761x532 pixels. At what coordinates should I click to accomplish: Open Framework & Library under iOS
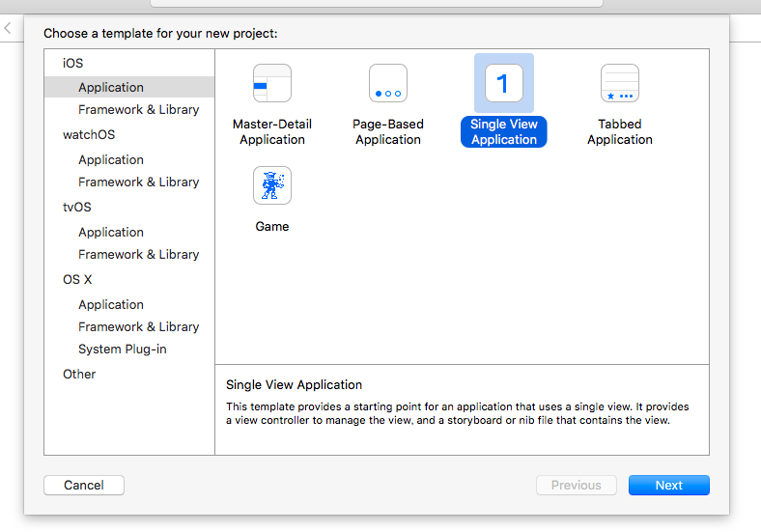click(138, 110)
